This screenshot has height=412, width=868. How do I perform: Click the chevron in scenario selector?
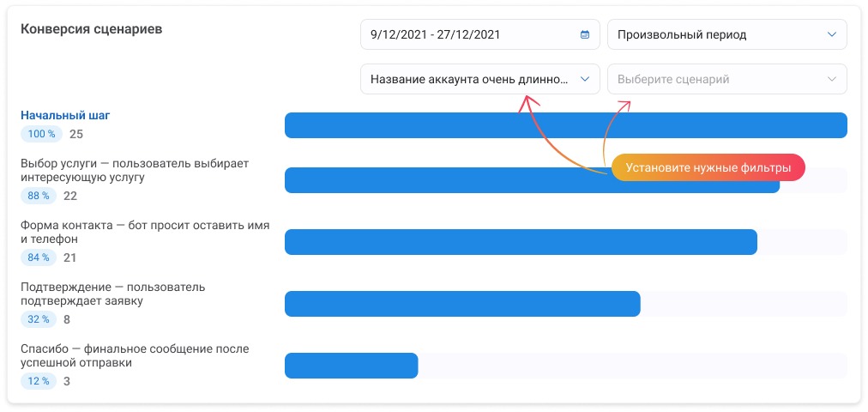(x=831, y=79)
